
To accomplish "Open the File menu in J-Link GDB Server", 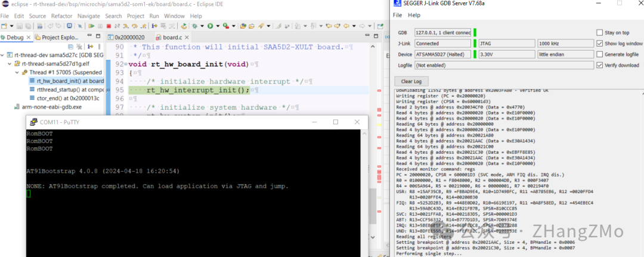I will tap(397, 15).
